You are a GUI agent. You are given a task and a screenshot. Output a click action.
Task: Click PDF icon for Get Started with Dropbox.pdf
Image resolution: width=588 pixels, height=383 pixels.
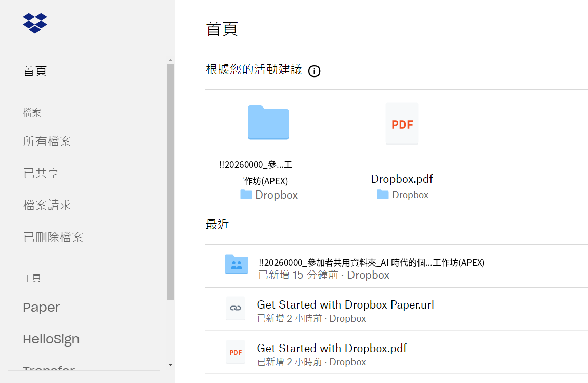(x=236, y=352)
